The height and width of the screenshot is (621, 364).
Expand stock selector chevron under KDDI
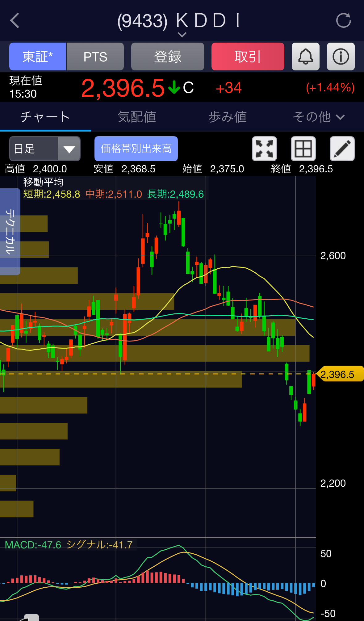(182, 35)
